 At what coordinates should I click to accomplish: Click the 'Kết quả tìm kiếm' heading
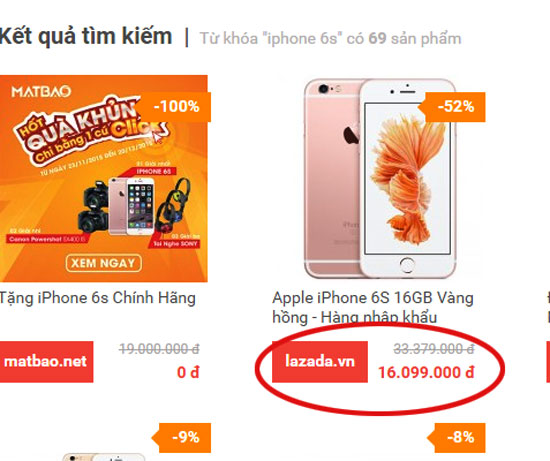86,36
